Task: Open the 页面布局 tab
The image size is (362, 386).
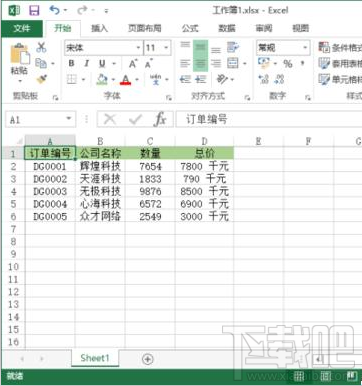Action: click(145, 28)
